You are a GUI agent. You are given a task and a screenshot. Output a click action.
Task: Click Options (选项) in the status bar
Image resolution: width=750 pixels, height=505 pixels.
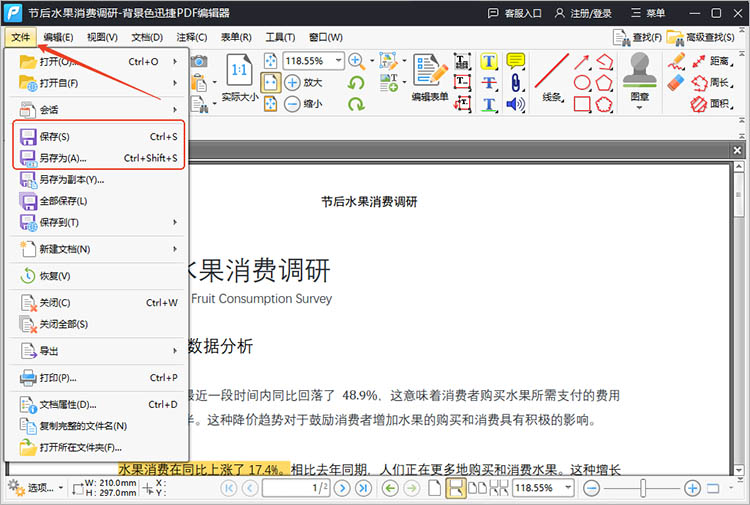(x=35, y=488)
